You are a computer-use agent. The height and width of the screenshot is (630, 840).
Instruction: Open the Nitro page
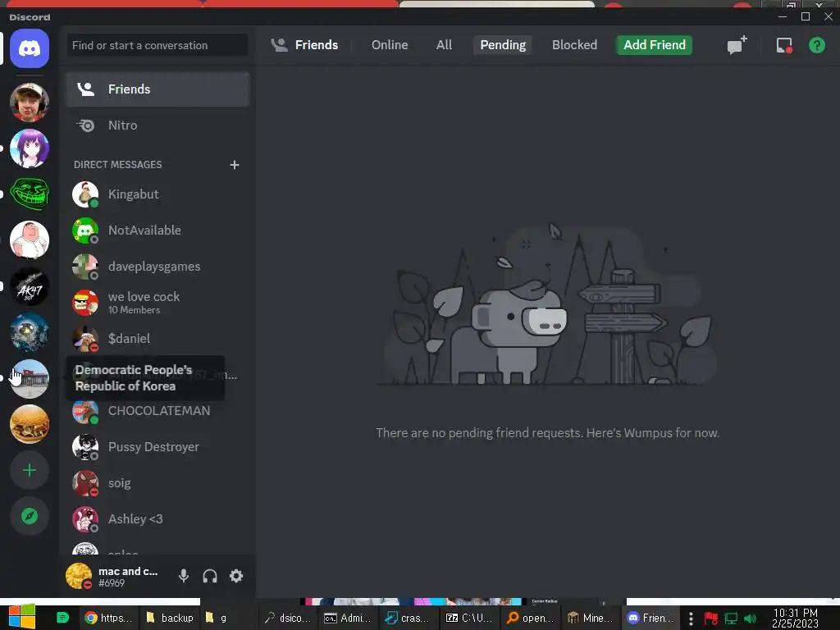pyautogui.click(x=157, y=125)
